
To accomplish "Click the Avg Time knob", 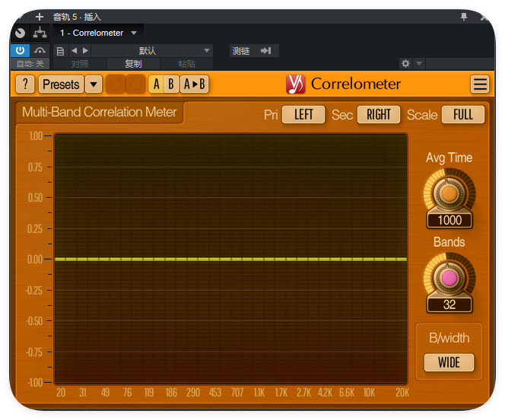I will click(x=449, y=193).
